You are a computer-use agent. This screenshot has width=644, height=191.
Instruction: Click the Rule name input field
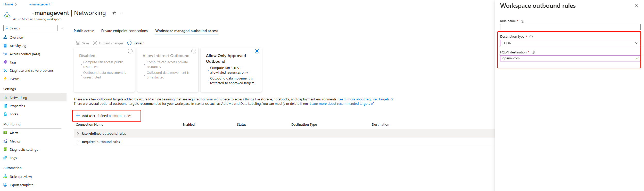[x=570, y=27]
